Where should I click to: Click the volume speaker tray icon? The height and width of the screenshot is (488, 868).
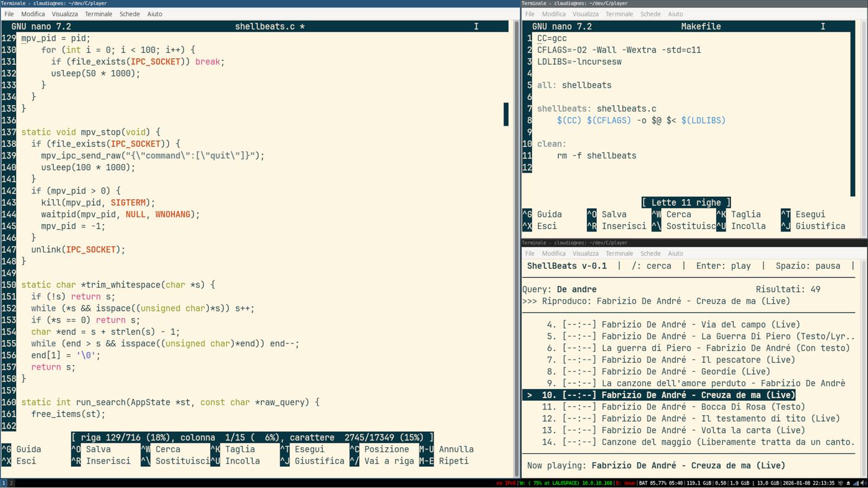pyautogui.click(x=863, y=483)
